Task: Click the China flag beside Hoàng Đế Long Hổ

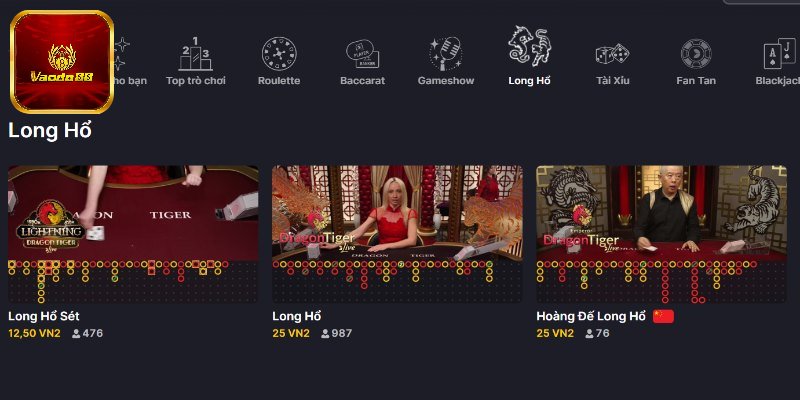Action: [x=663, y=317]
